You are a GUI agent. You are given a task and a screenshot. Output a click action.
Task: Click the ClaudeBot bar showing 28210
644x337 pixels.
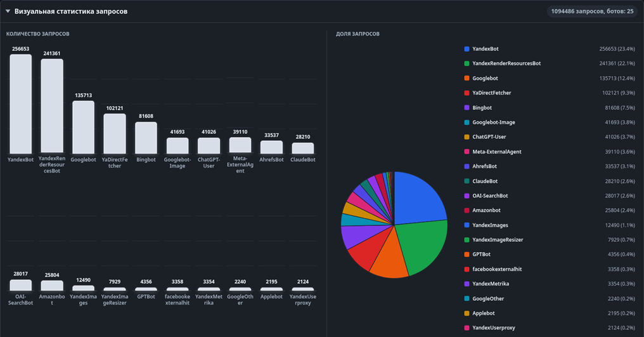(x=303, y=148)
